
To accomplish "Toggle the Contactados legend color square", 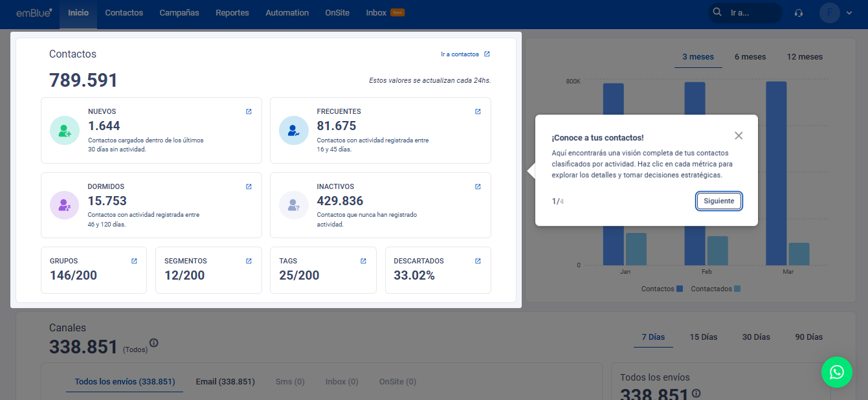I will pos(737,289).
